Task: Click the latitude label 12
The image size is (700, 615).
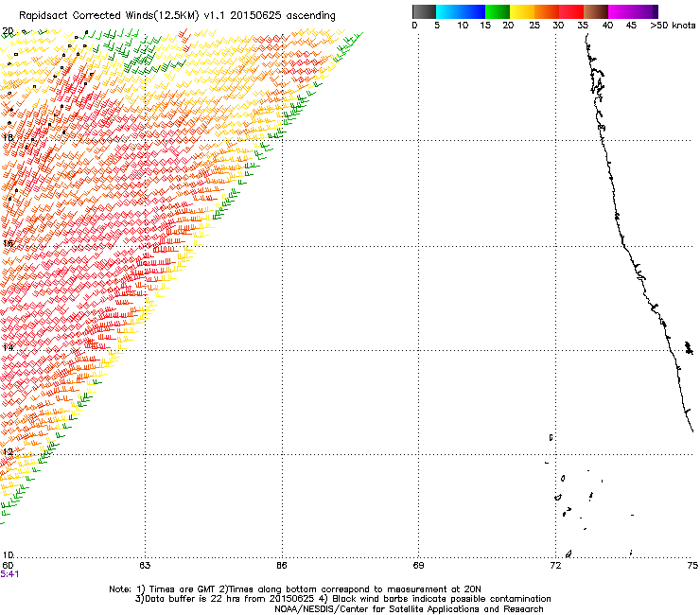Action: tap(8, 451)
